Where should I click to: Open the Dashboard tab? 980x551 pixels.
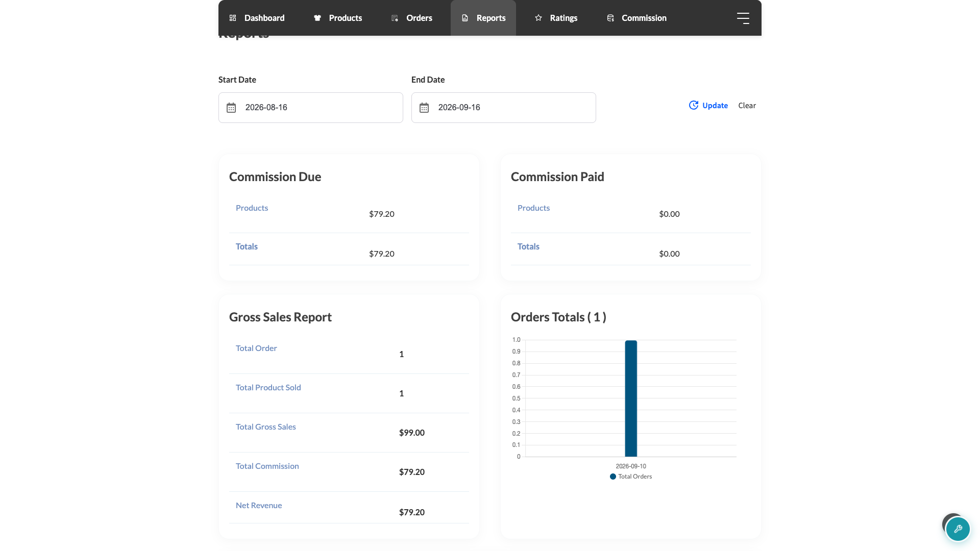point(257,18)
